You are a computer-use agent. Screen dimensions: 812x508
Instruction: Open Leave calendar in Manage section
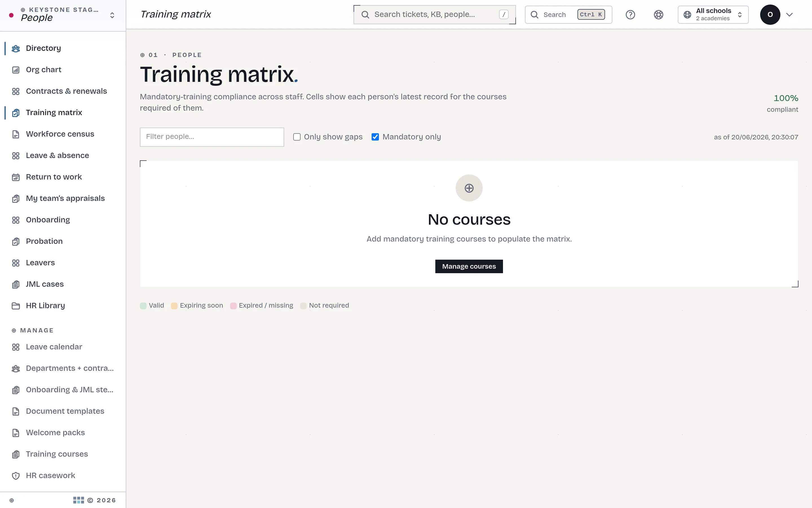[x=54, y=347]
